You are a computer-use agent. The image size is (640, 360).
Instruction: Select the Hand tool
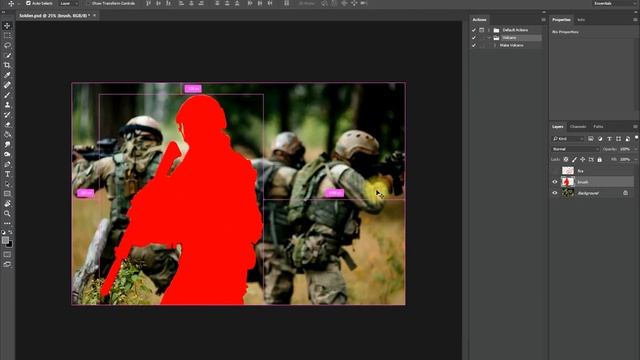(7, 204)
